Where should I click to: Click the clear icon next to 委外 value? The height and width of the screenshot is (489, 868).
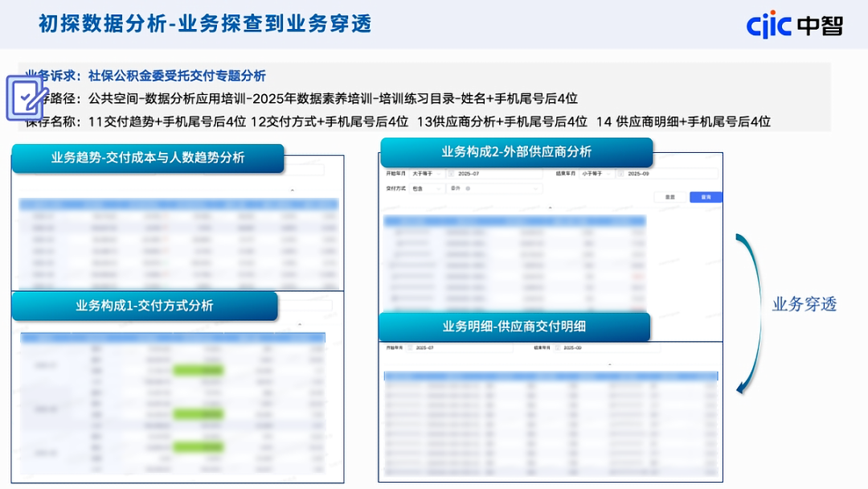[x=469, y=189]
